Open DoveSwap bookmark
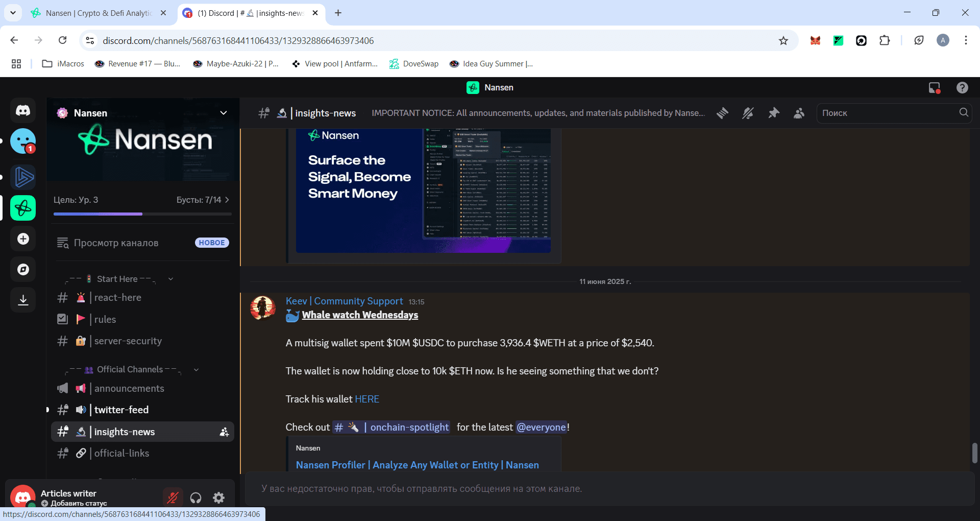Image resolution: width=980 pixels, height=521 pixels. tap(414, 64)
